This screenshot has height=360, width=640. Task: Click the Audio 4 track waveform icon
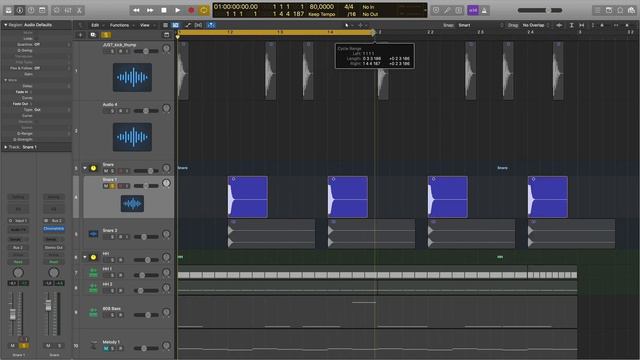click(132, 137)
